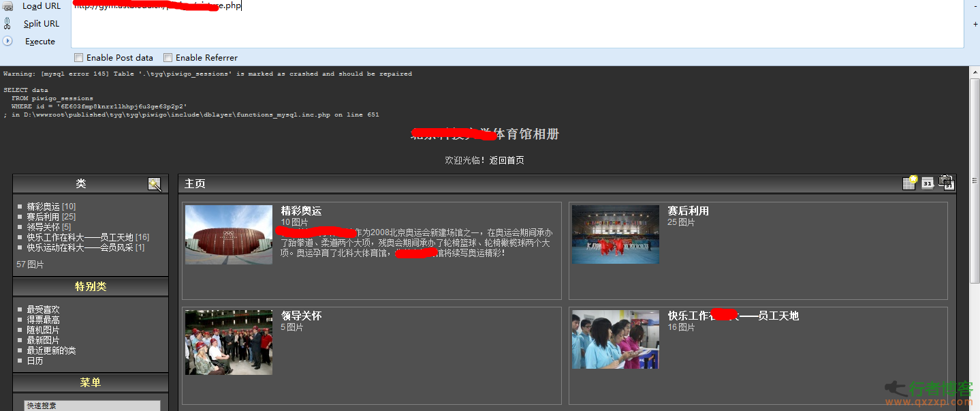Open 领导关怀 category in sidebar list

[44, 227]
